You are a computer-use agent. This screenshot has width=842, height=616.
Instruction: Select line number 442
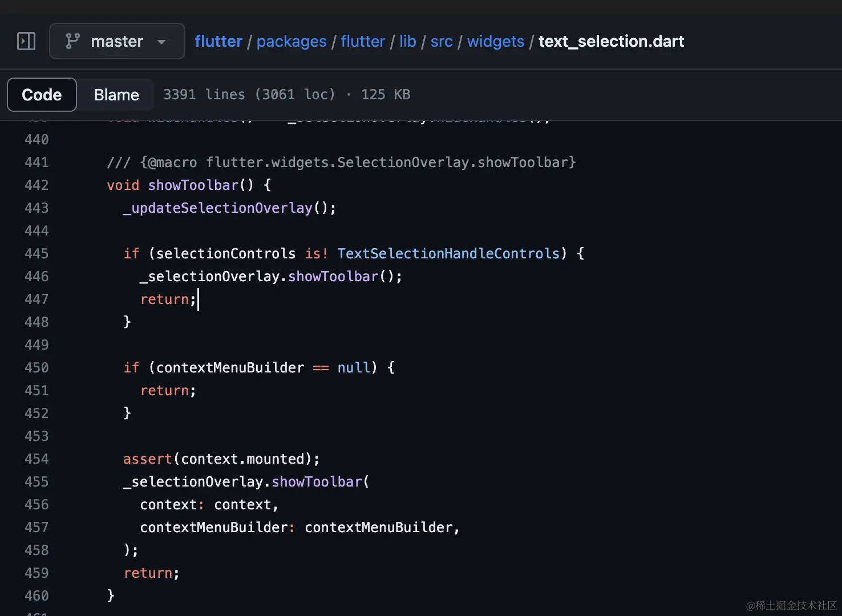[37, 185]
